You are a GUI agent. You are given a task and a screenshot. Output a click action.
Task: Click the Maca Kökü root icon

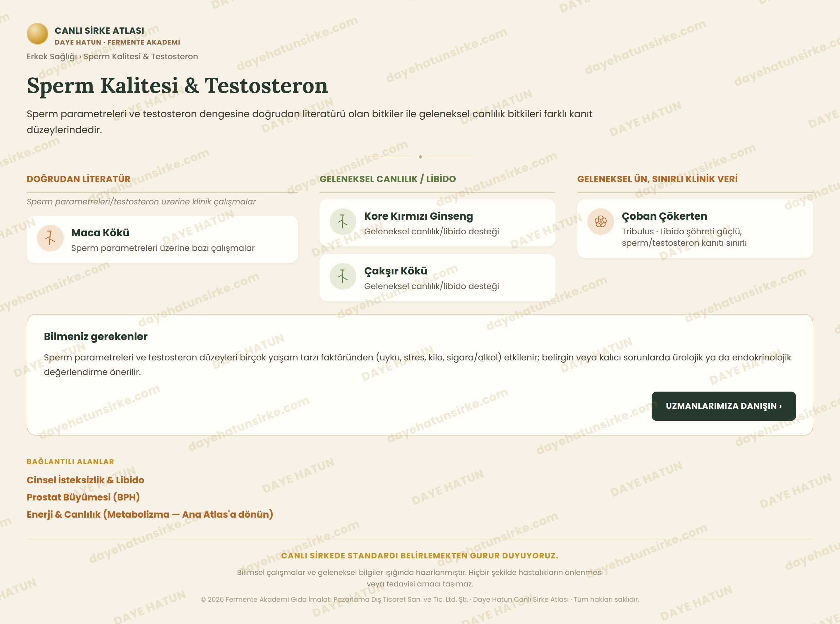click(x=50, y=238)
